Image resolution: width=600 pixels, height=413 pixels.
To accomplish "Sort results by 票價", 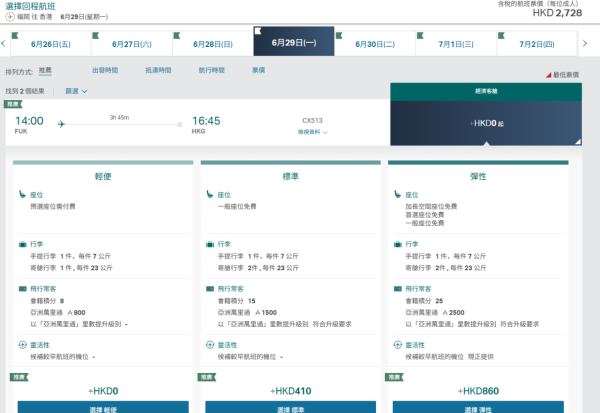I will click(x=258, y=71).
